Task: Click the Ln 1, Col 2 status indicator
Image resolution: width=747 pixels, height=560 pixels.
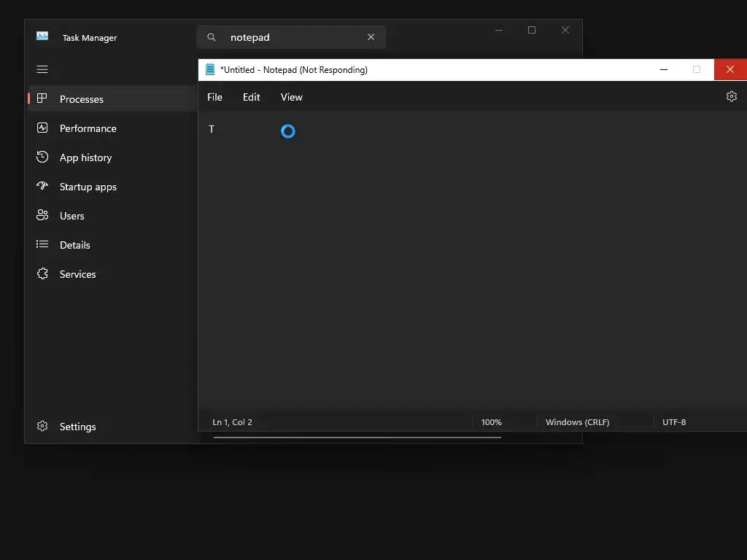Action: [x=233, y=422]
